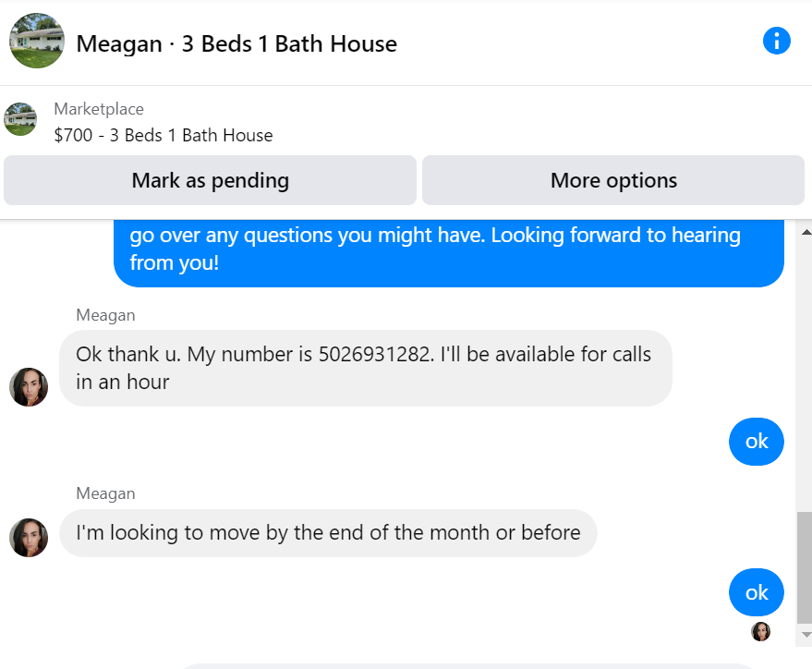Viewport: 812px width, 669px height.
Task: Click the blue "Looking forward to hearing" message
Action: point(448,249)
